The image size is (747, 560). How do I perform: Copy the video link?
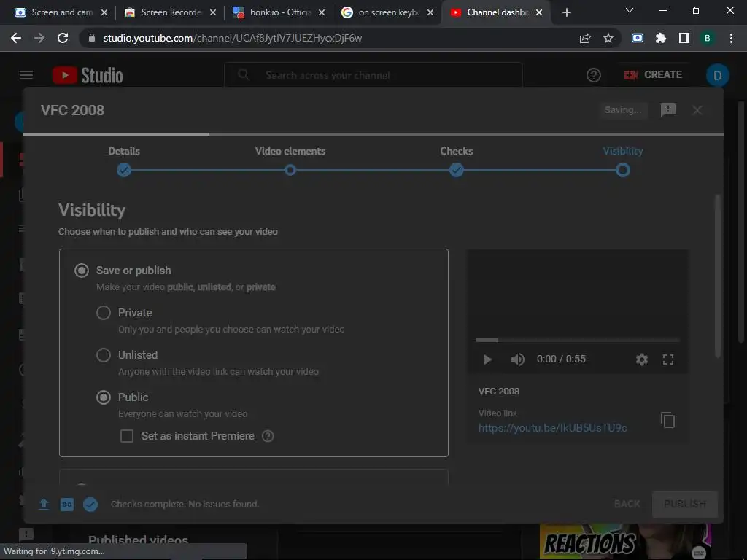coord(668,420)
